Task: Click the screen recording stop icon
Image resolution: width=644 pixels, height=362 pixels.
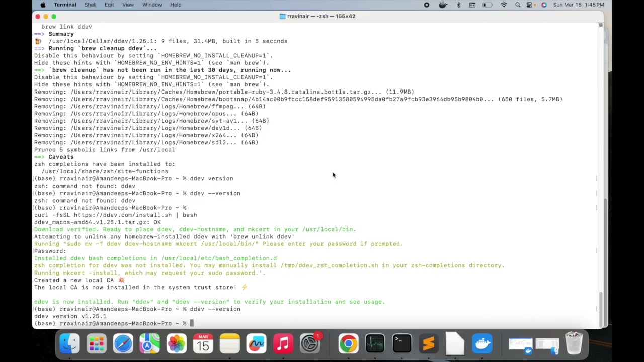Action: click(427, 5)
